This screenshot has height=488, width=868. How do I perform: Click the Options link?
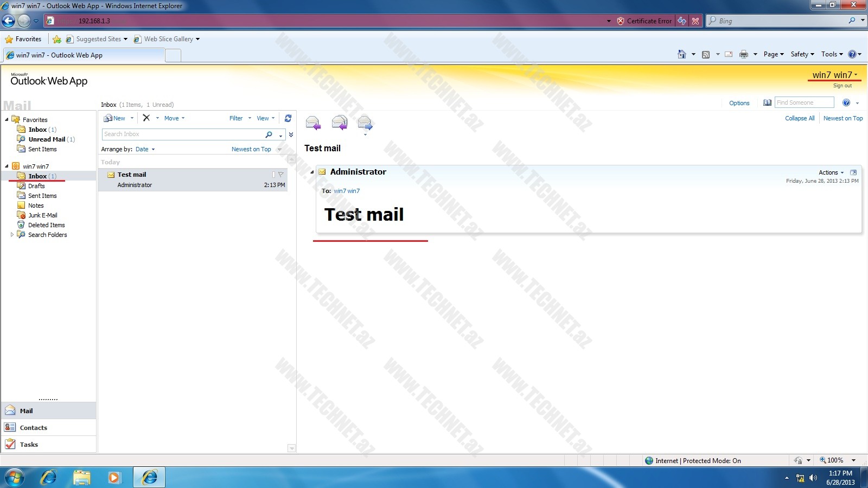[x=739, y=103]
